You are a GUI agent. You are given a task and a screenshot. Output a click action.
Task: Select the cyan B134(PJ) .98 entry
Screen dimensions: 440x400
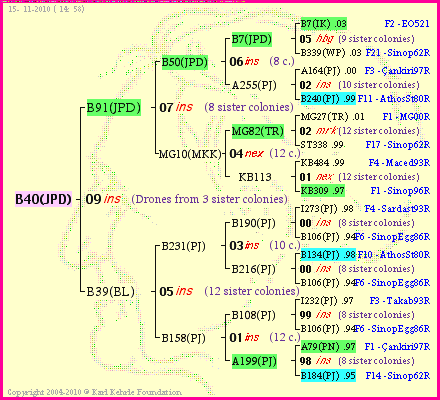point(328,255)
